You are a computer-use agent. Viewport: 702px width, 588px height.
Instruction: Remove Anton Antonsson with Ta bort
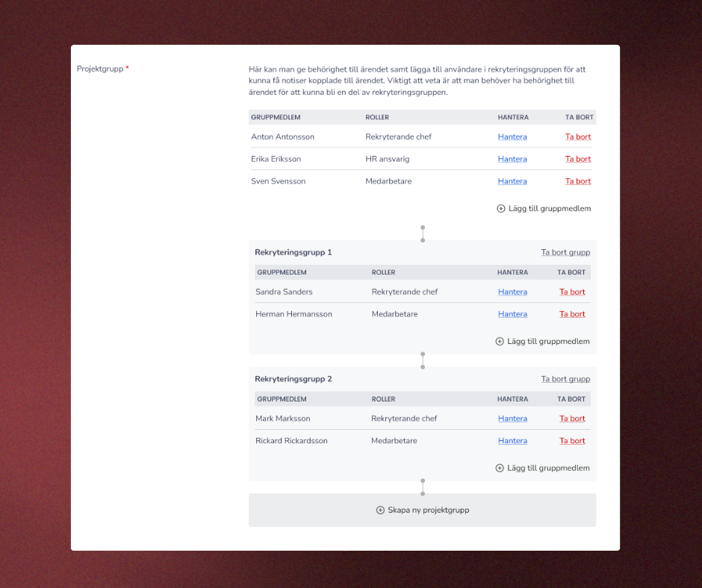(x=578, y=137)
